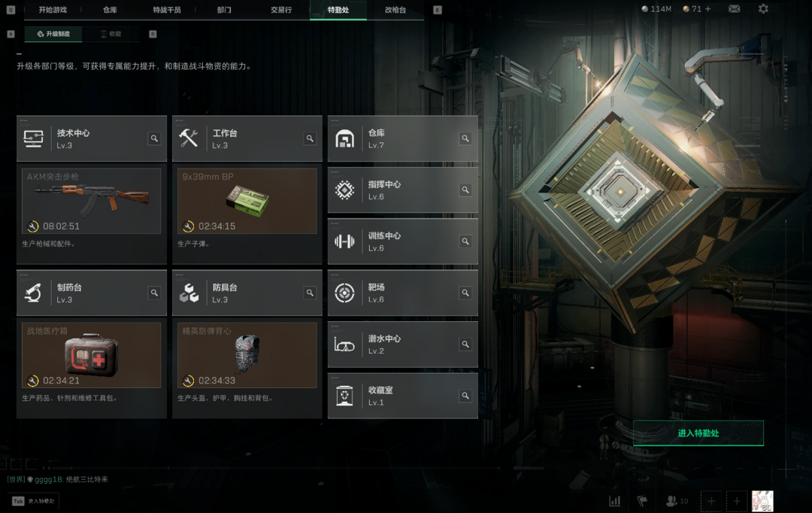The height and width of the screenshot is (513, 812).
Task: Open the statistics bar chart icon
Action: pos(615,501)
